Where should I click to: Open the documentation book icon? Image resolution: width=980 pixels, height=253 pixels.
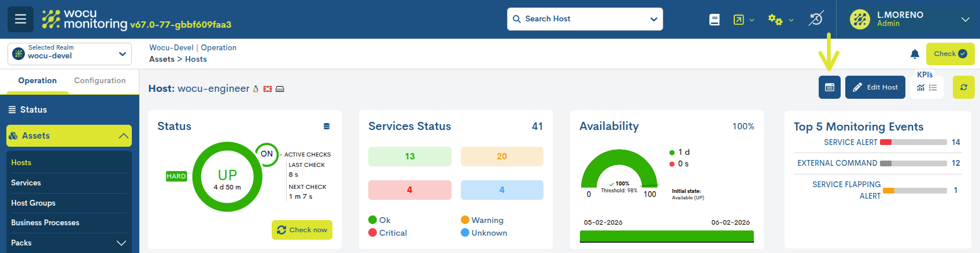pyautogui.click(x=715, y=20)
